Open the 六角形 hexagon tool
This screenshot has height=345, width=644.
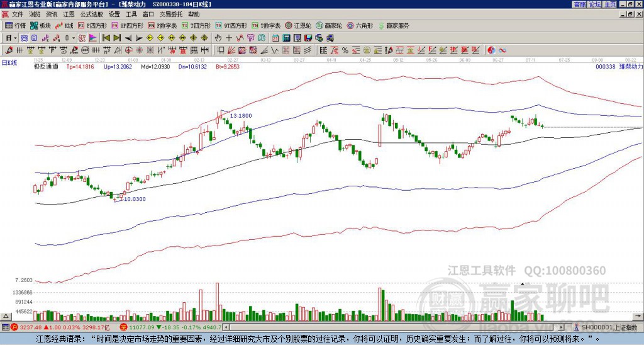pyautogui.click(x=360, y=25)
